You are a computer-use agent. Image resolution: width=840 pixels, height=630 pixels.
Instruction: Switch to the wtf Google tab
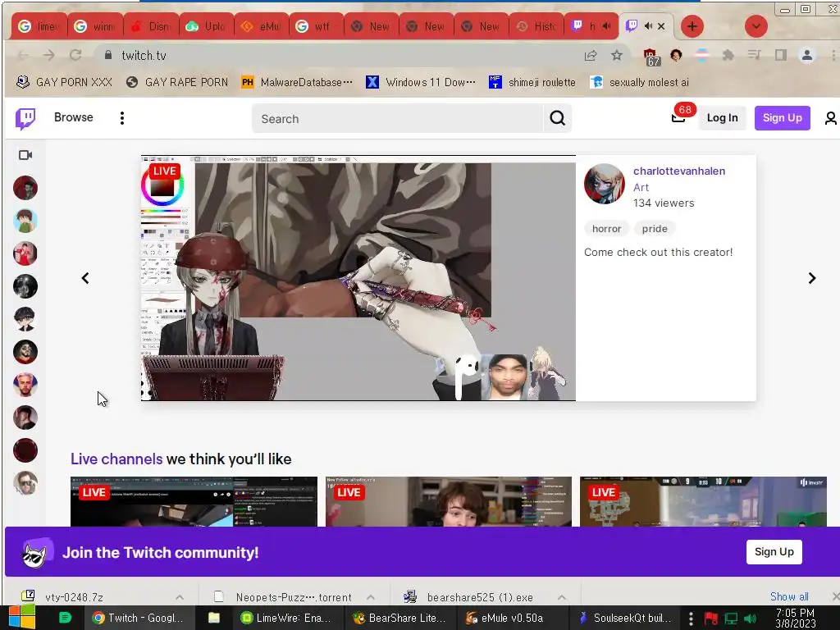[316, 26]
